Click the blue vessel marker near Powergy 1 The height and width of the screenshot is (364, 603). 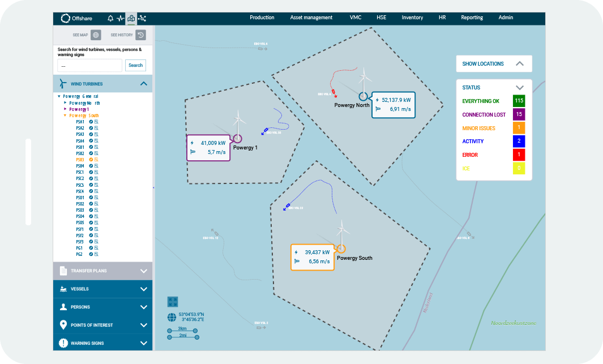(x=265, y=131)
